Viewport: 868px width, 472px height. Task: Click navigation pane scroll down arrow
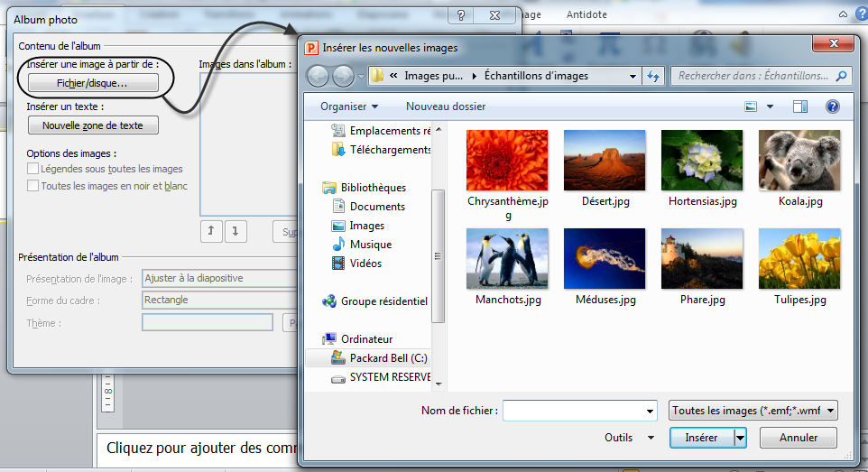pos(439,384)
